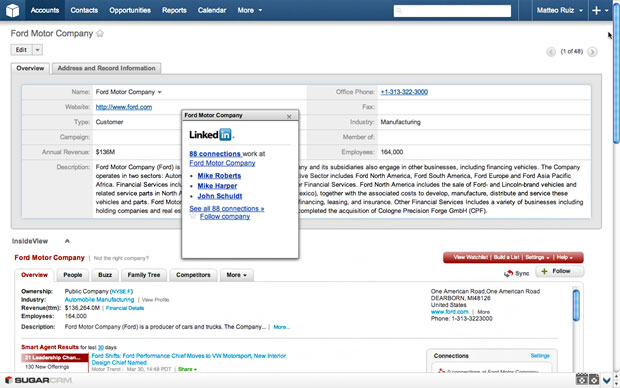Select InsideView Competitors tab
Viewport: 620px width, 388px height.
pyautogui.click(x=193, y=275)
